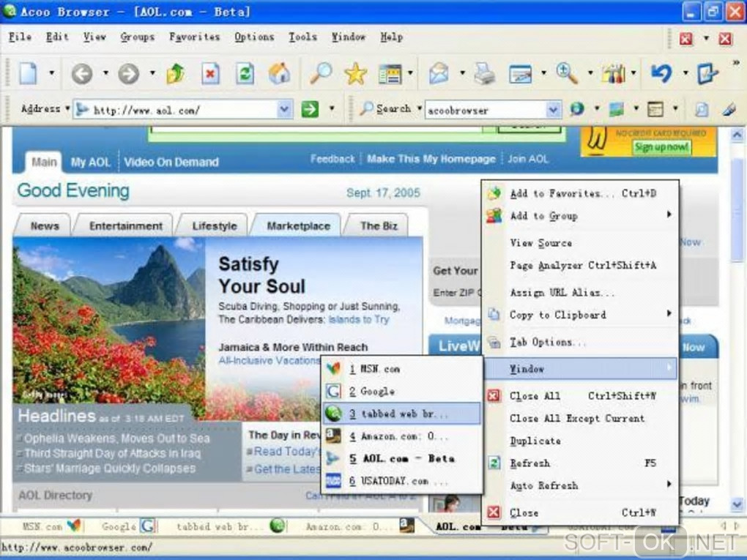
Task: Open Islands to Try link
Action: coord(359,319)
